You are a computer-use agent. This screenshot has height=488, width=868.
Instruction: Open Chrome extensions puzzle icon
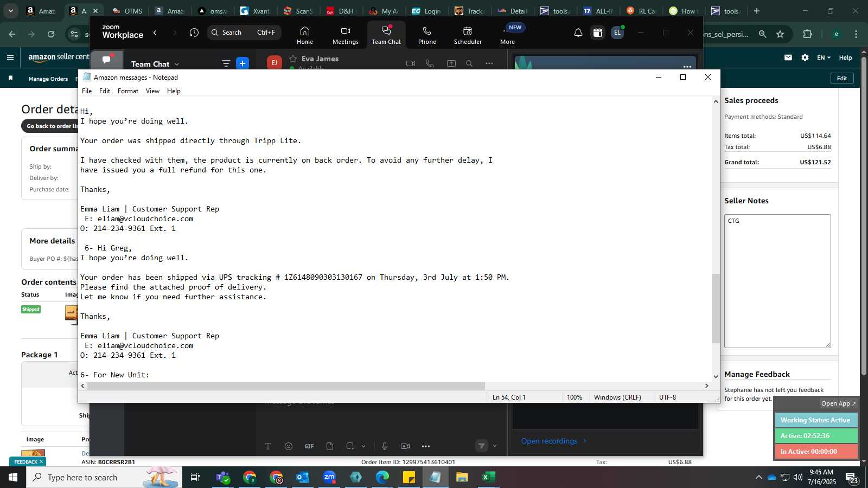[807, 34]
